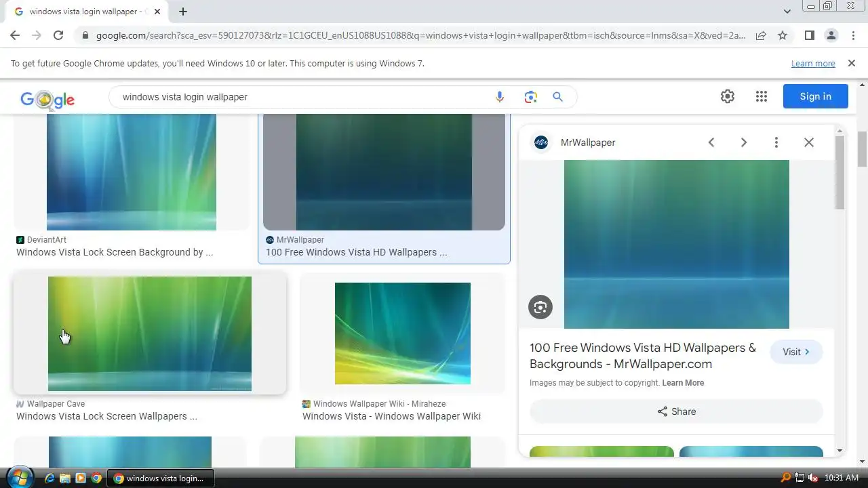Open blue related image in preview panel
868x488 pixels.
pyautogui.click(x=751, y=451)
